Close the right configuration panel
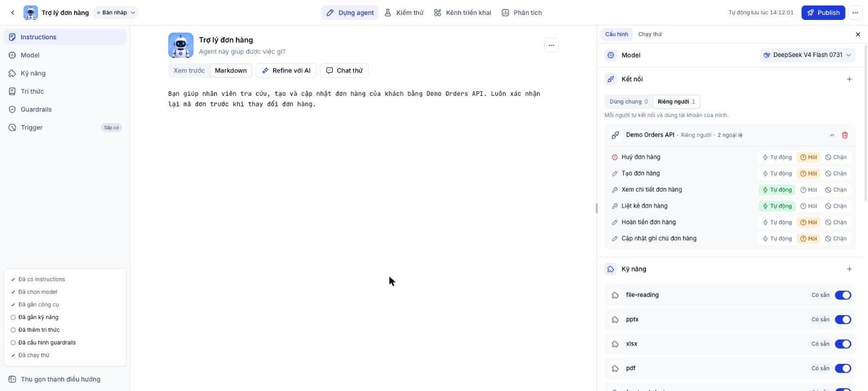The image size is (868, 391). click(x=858, y=34)
